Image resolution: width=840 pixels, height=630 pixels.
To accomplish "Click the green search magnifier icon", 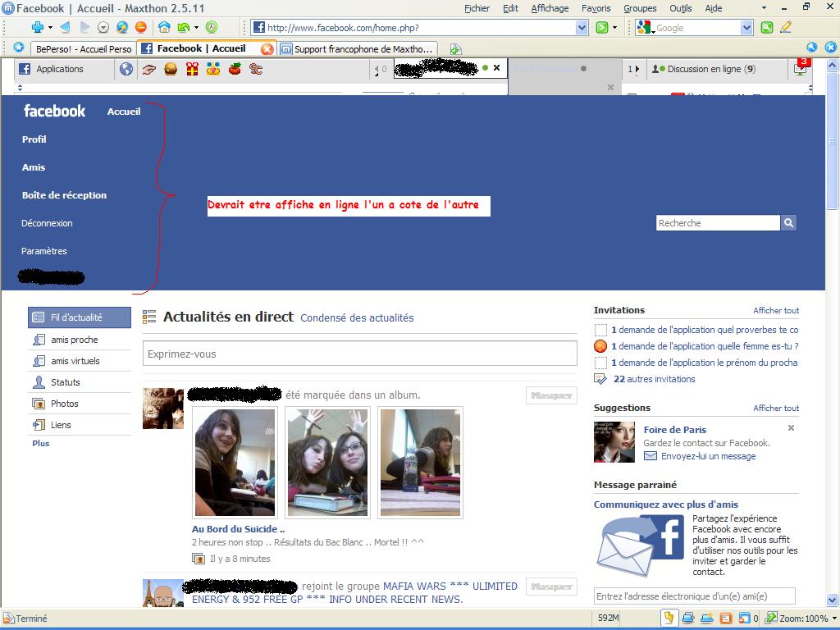I will point(767,27).
